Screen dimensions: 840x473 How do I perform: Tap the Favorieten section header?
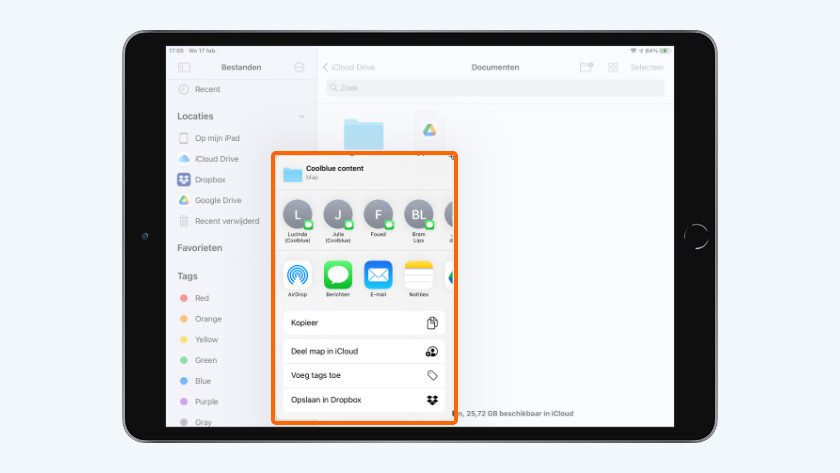200,248
